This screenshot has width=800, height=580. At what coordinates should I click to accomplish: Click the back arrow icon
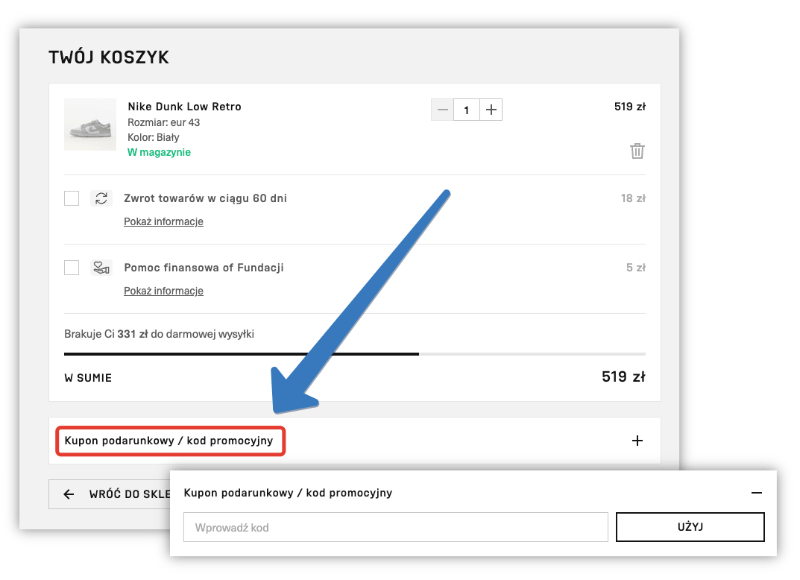[x=69, y=494]
